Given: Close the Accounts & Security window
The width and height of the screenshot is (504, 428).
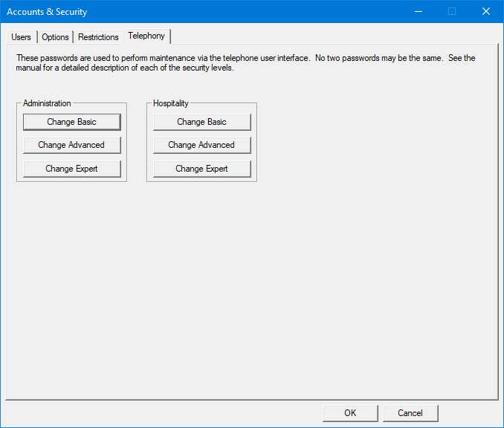Looking at the screenshot, I should [486, 11].
